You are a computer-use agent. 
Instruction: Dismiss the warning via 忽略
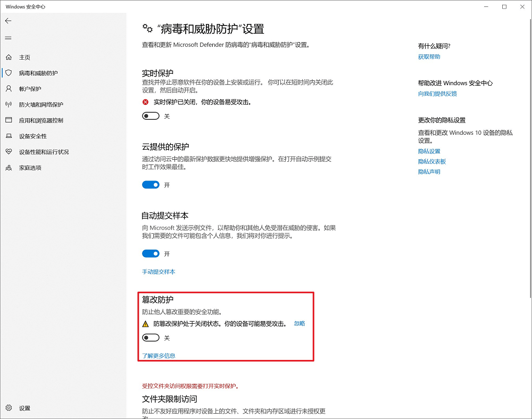point(298,323)
